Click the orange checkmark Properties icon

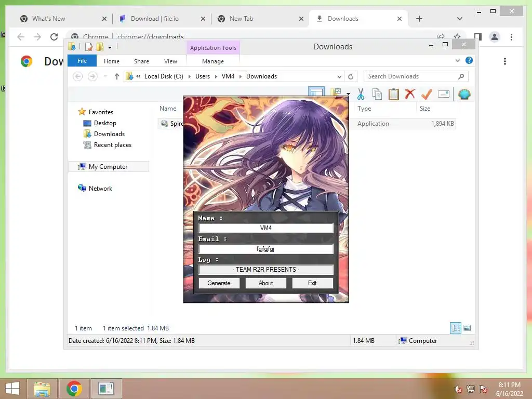[427, 94]
